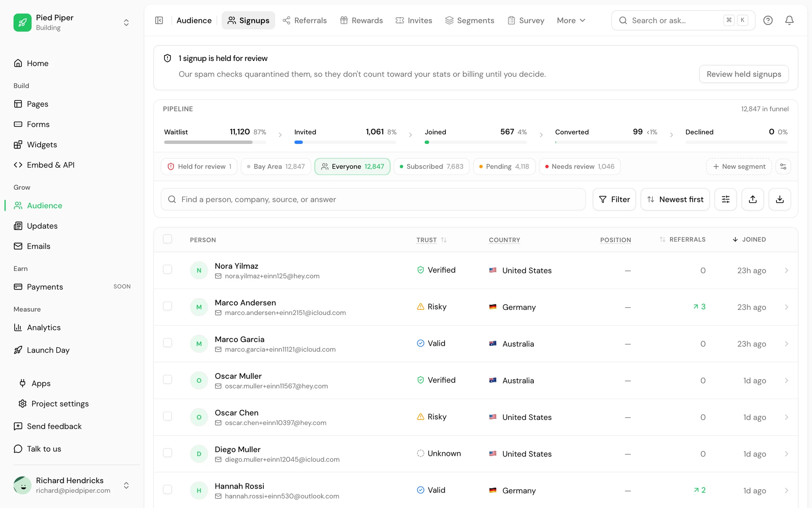Viewport: 812px width, 508px height.
Task: Expand the Richard Hendricks account menu
Action: 126,485
